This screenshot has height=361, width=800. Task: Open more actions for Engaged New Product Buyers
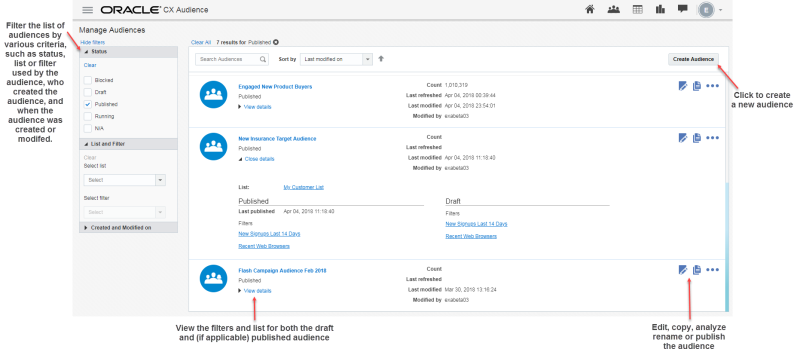(x=713, y=86)
